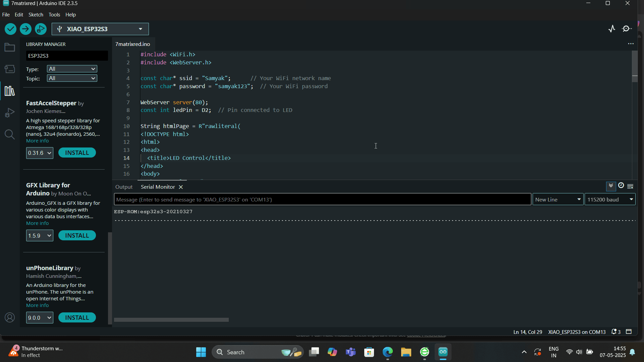
Task: Open More info for GFX Library
Action: [x=37, y=223]
